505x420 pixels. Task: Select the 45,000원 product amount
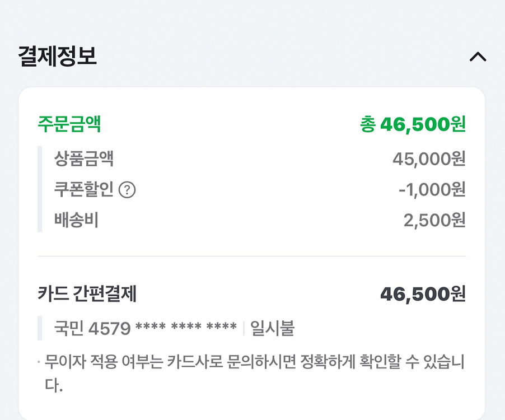[429, 159]
